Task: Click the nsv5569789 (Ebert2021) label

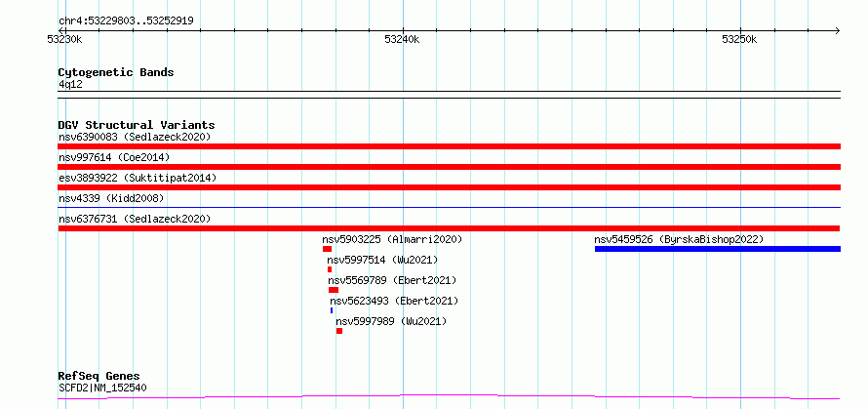Action: tap(392, 280)
